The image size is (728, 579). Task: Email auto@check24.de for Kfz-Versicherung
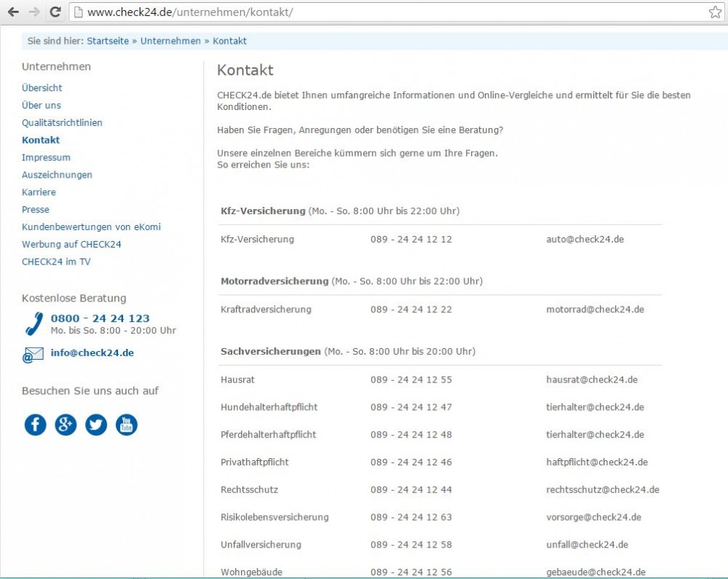point(585,239)
